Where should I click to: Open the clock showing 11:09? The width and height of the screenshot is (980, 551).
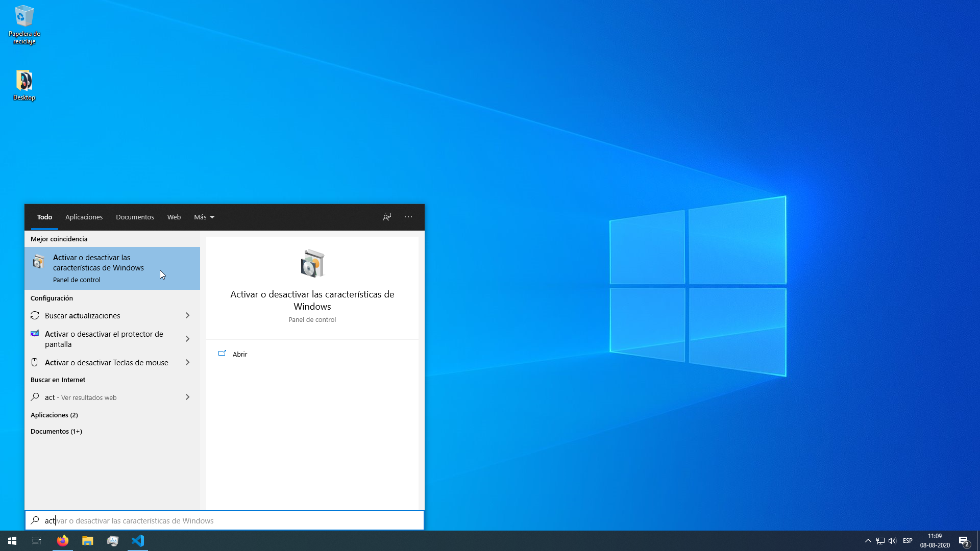(x=935, y=541)
